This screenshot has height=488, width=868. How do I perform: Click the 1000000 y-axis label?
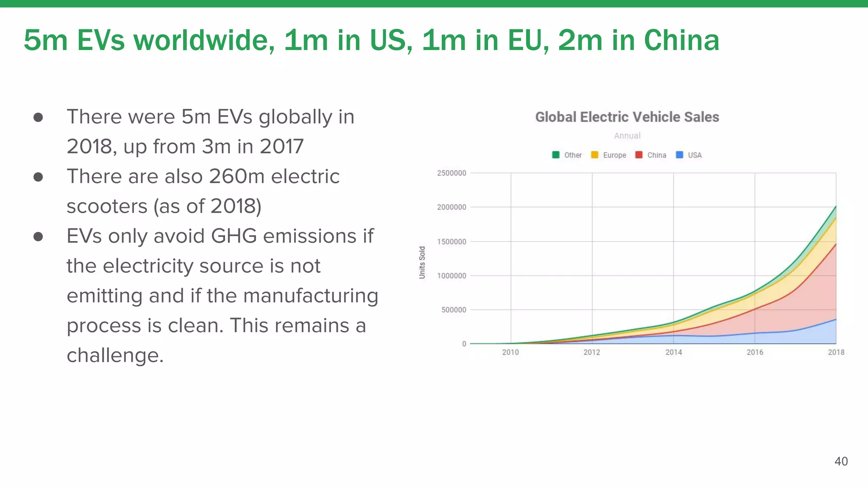(451, 276)
